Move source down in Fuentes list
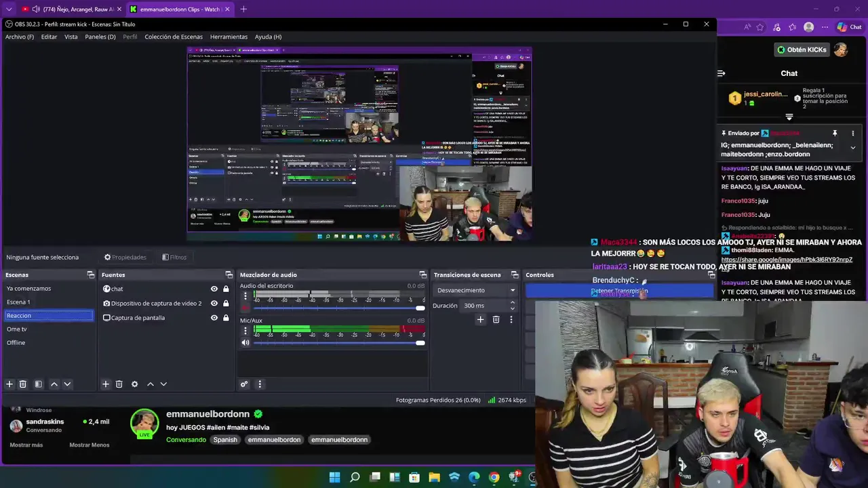868x488 pixels. point(163,384)
